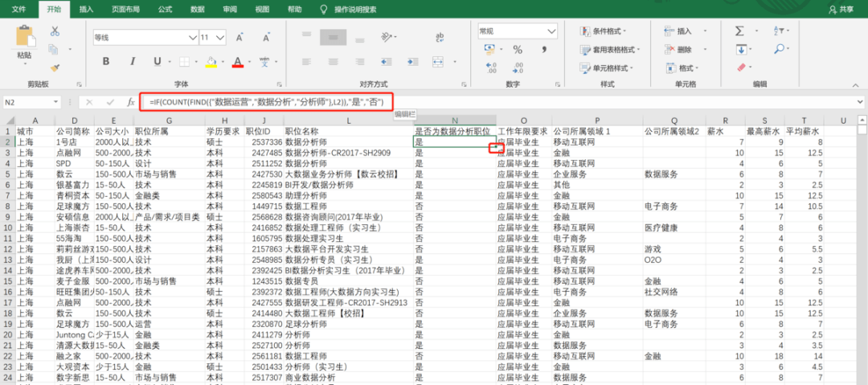Click the Format Painter brush icon

55,68
